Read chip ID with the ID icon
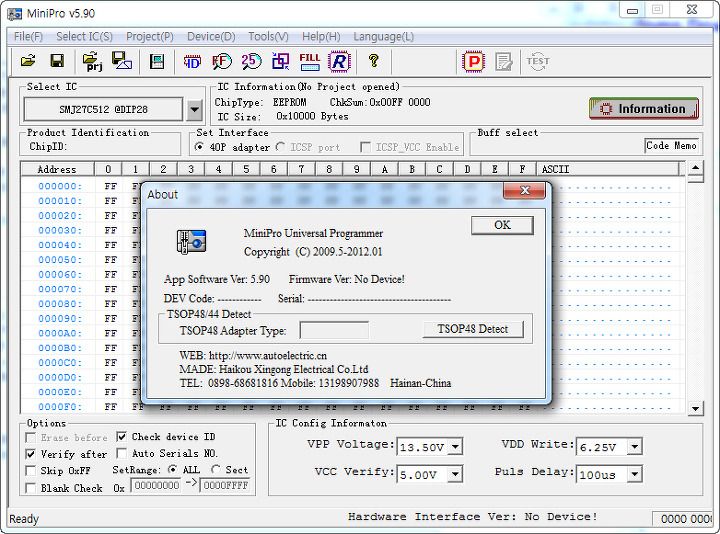This screenshot has height=534, width=720. (192, 61)
